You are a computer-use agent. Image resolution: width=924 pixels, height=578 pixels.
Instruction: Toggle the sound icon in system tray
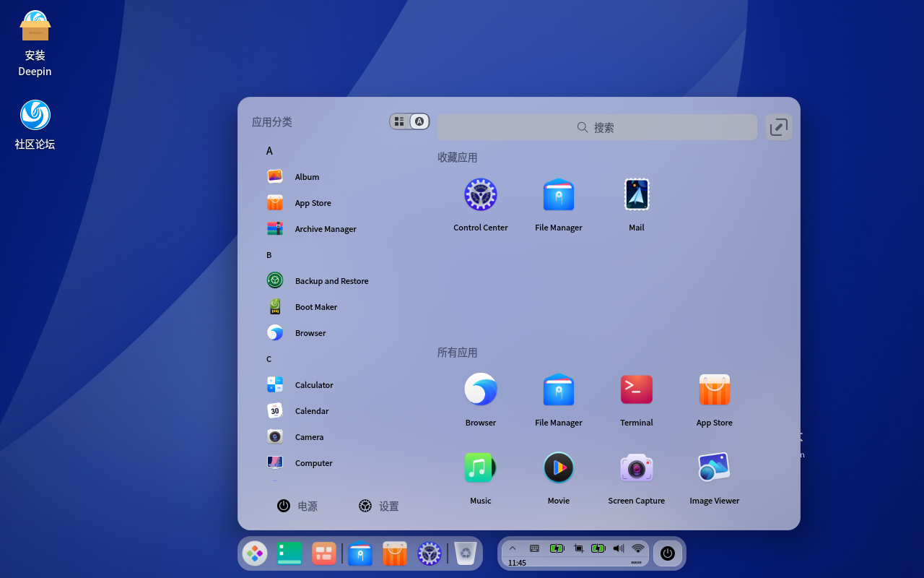tap(618, 548)
